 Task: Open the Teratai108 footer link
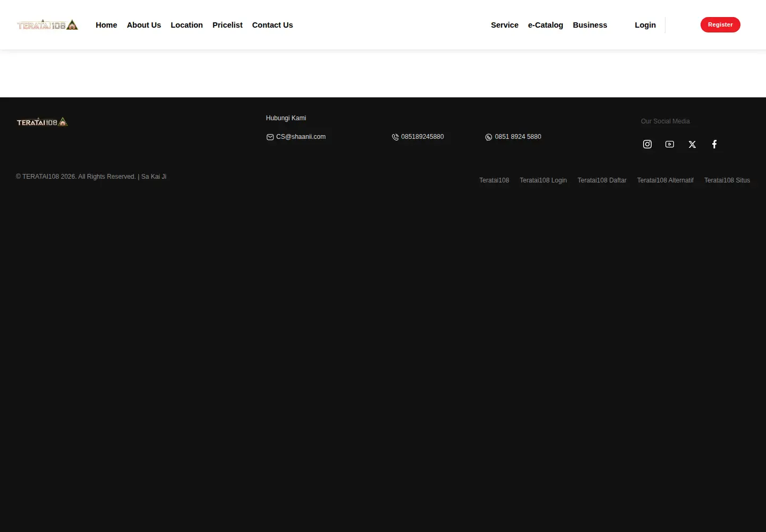[x=494, y=180]
